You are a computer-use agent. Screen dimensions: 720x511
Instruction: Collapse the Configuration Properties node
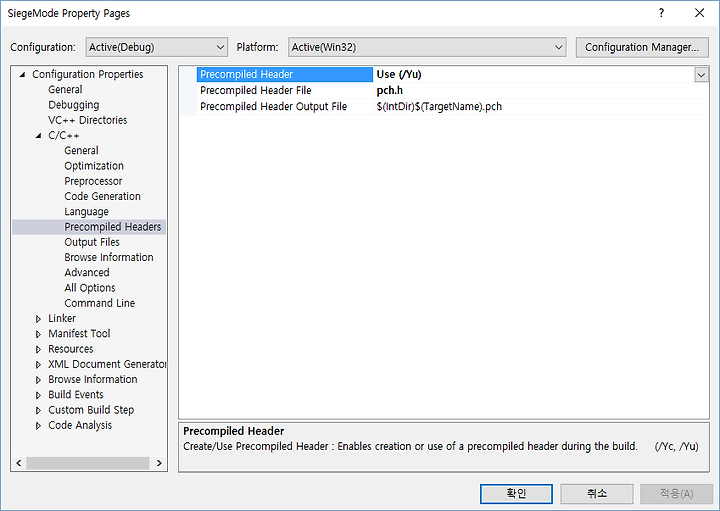(22, 74)
